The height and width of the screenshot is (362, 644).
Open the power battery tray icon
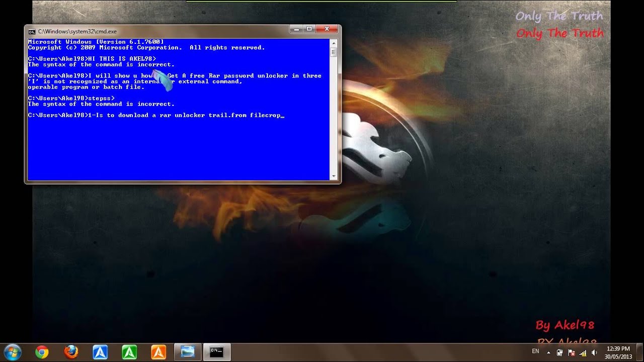tap(559, 353)
